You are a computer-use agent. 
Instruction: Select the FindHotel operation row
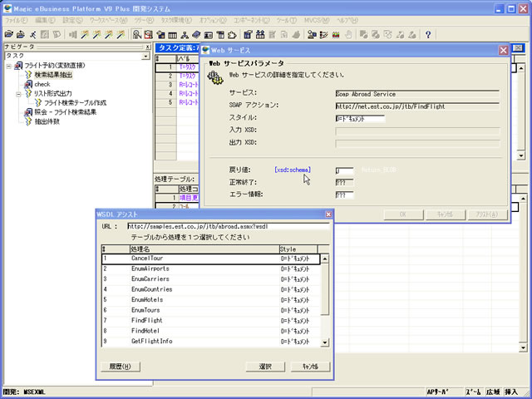click(x=210, y=331)
